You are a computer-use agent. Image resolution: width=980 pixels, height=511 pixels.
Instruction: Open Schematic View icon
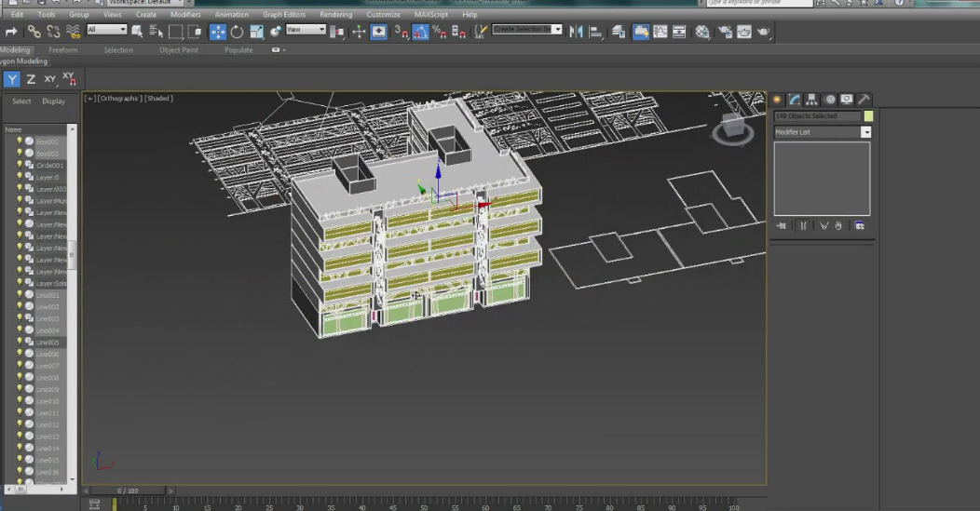coord(679,32)
